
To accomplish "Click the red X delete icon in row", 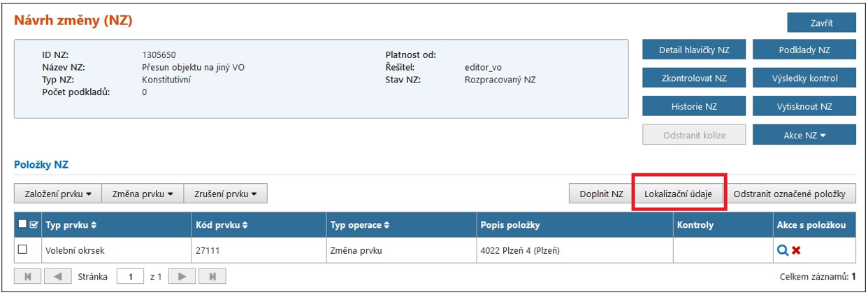I will (796, 250).
